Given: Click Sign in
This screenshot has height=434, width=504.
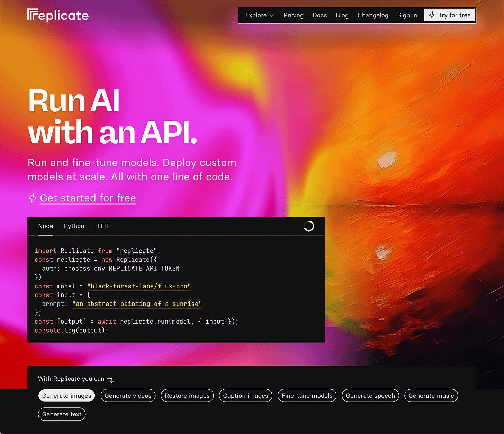Looking at the screenshot, I should [x=407, y=15].
